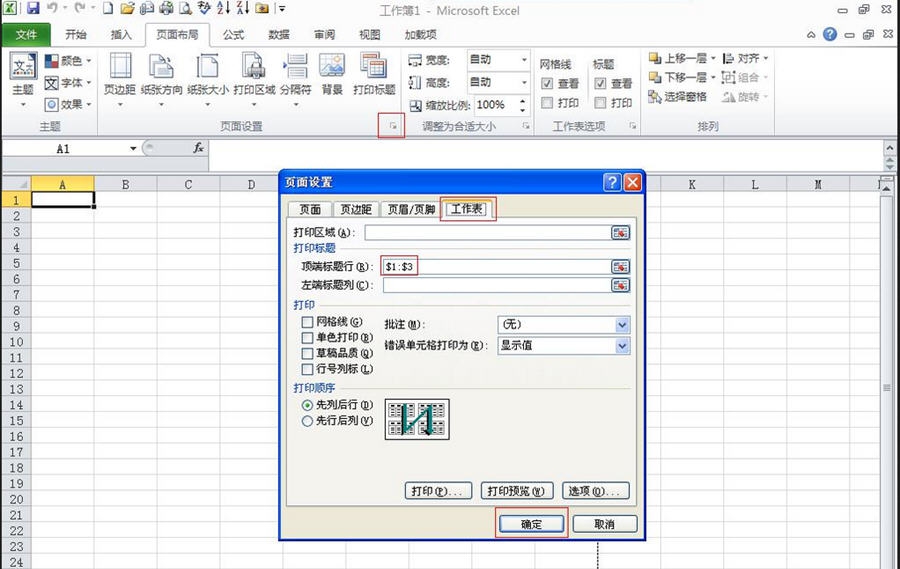Screen dimensions: 900x569
Task: Enable the 草稿品质(Q) checkbox
Action: (307, 353)
